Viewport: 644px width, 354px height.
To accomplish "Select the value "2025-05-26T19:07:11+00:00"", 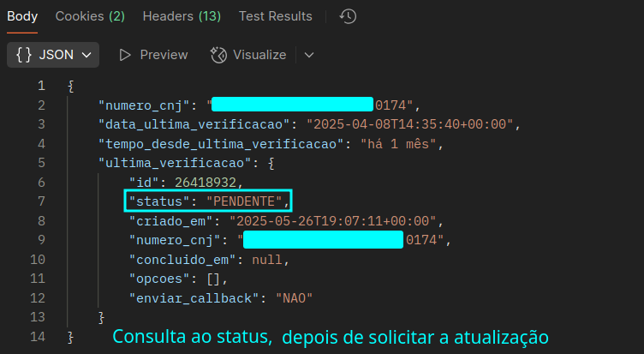I will 332,221.
